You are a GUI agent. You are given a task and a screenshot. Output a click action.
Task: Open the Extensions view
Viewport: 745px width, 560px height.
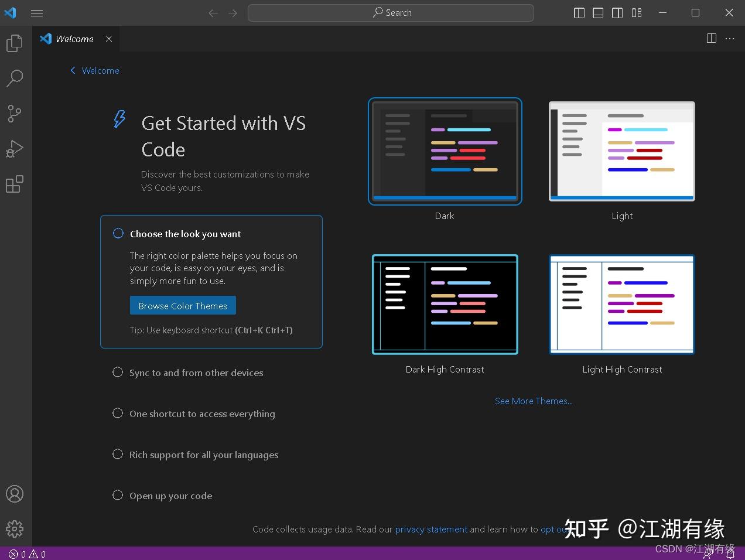14,183
